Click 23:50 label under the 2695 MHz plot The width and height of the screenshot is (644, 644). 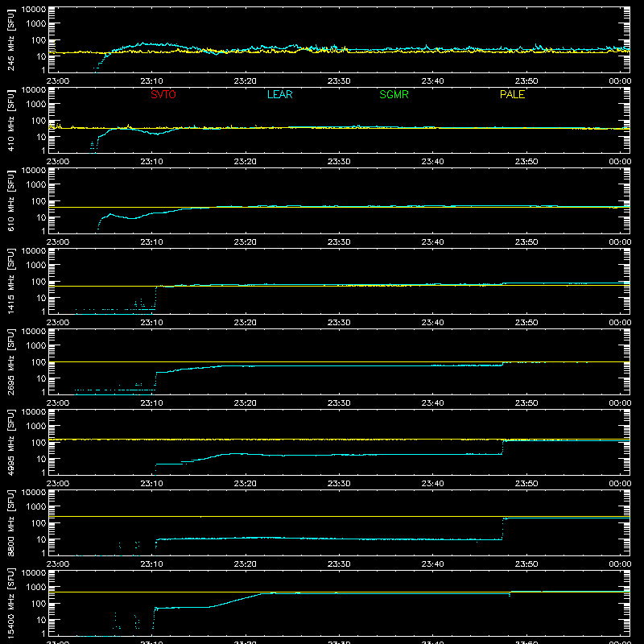(526, 403)
